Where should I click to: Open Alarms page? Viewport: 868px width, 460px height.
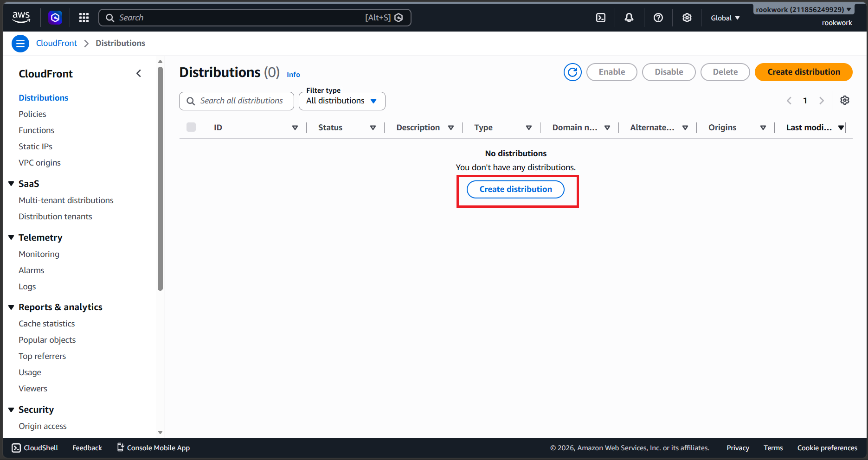pos(32,270)
